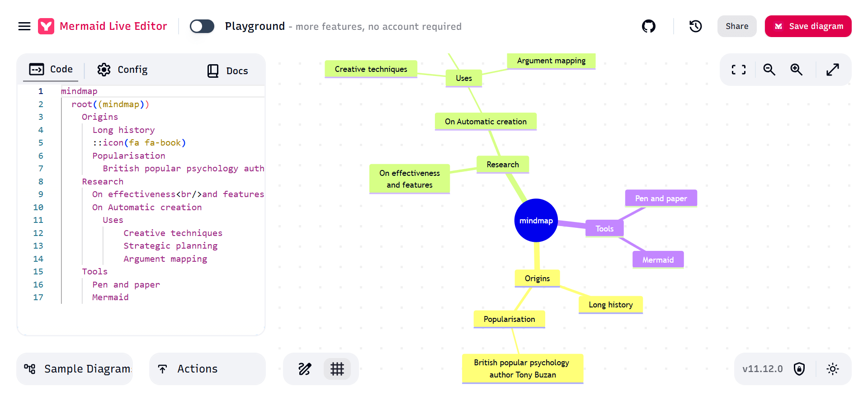Click the Save diagram button

click(x=808, y=26)
